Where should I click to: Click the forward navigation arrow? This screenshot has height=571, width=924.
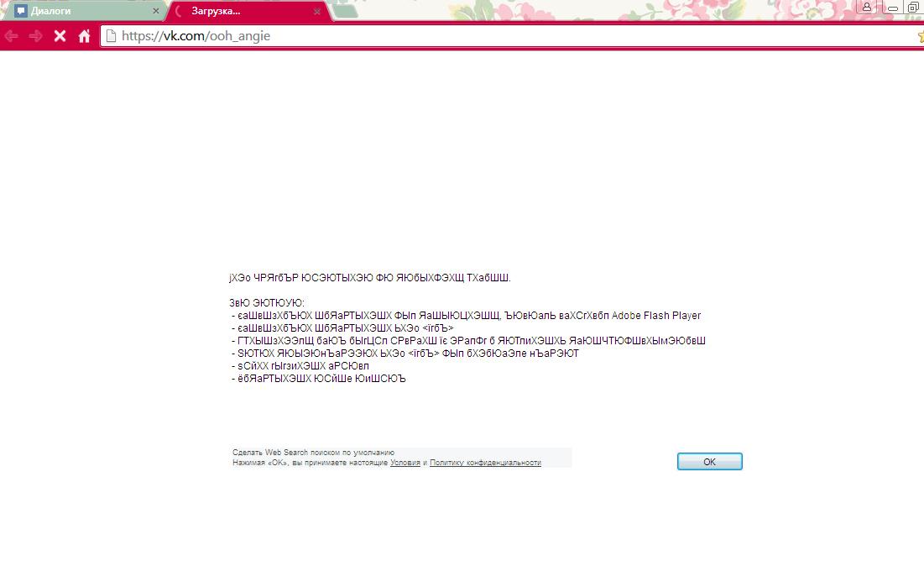click(35, 36)
